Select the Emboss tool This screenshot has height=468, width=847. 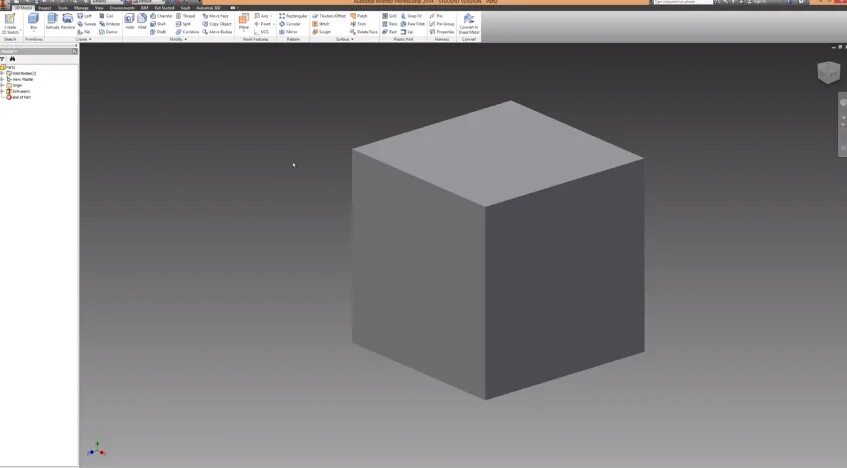110,24
